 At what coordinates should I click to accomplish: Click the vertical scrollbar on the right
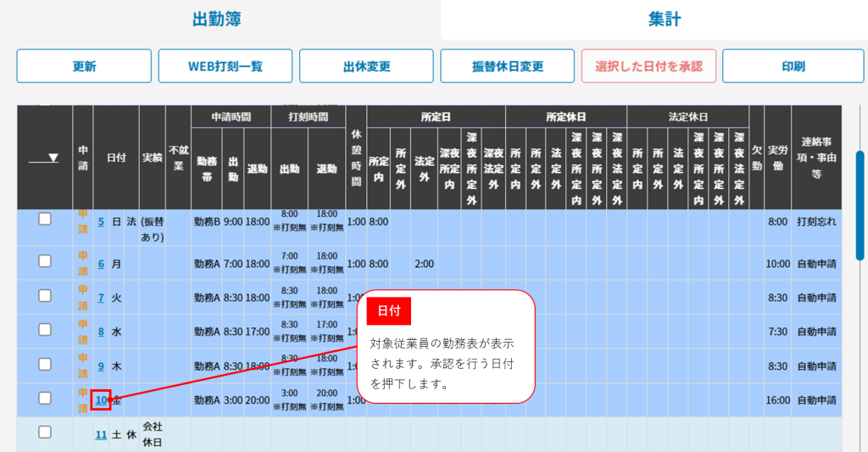tap(860, 204)
